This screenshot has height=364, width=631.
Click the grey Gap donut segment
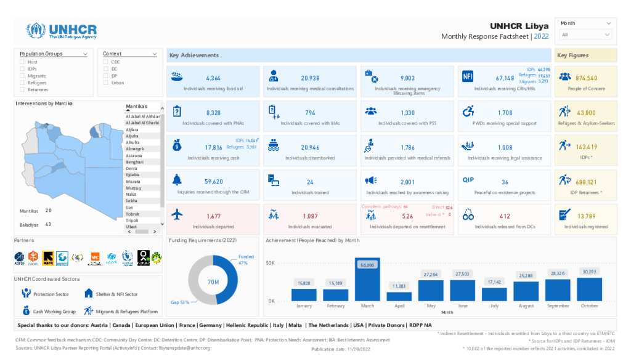tap(197, 280)
